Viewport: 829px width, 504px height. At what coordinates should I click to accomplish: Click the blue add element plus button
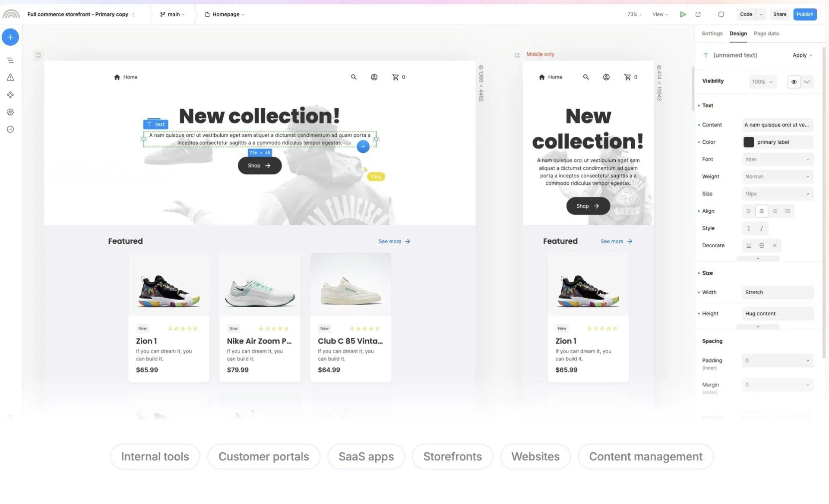coord(10,37)
